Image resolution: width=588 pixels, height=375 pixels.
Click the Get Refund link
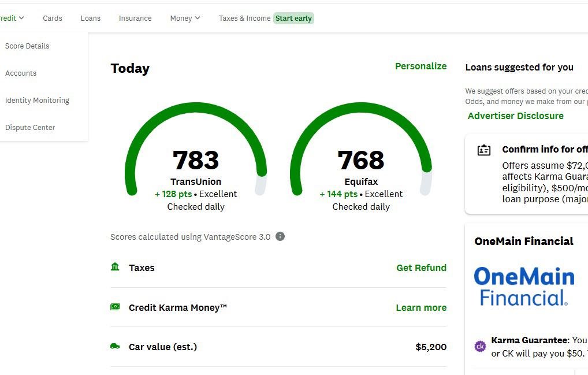coord(421,268)
